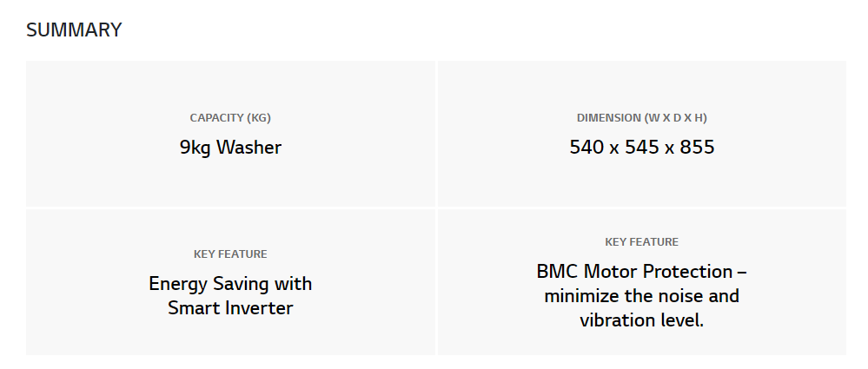
Task: Click the 855 height value
Action: click(697, 147)
